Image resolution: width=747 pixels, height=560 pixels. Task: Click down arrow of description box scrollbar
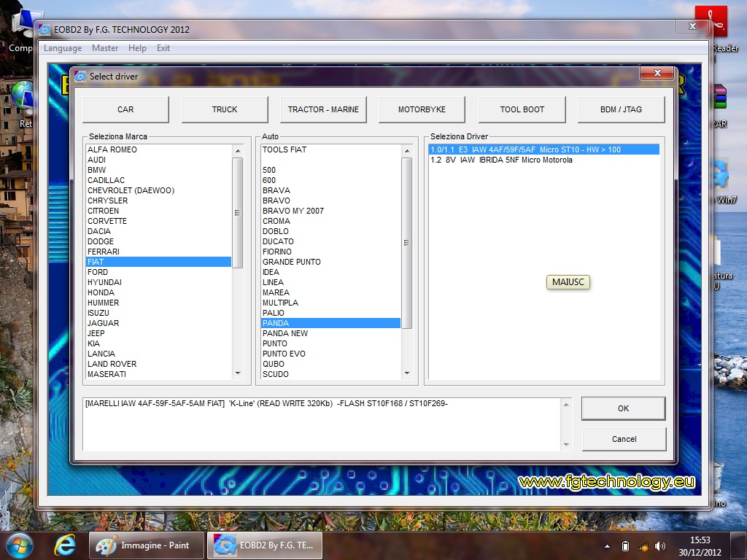[566, 444]
